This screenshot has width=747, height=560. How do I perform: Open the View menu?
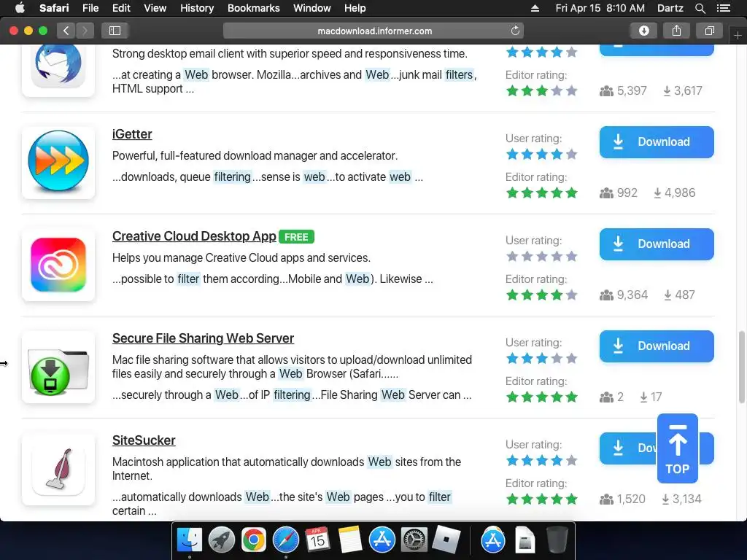click(x=155, y=8)
